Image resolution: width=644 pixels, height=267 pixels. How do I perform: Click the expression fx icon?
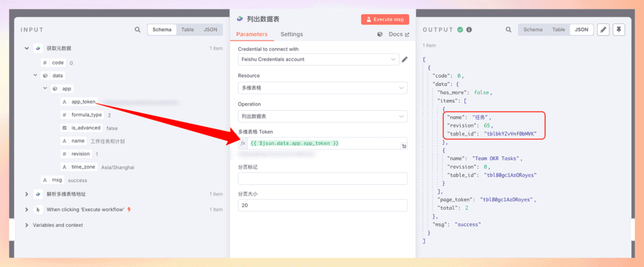coord(243,143)
